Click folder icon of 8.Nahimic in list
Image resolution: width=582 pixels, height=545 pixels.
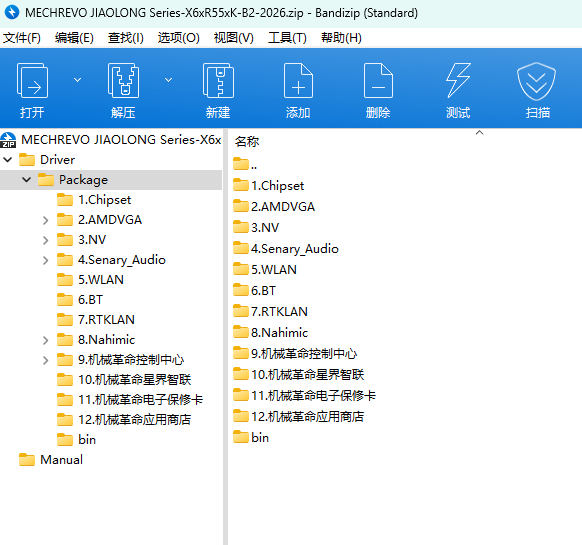[241, 332]
